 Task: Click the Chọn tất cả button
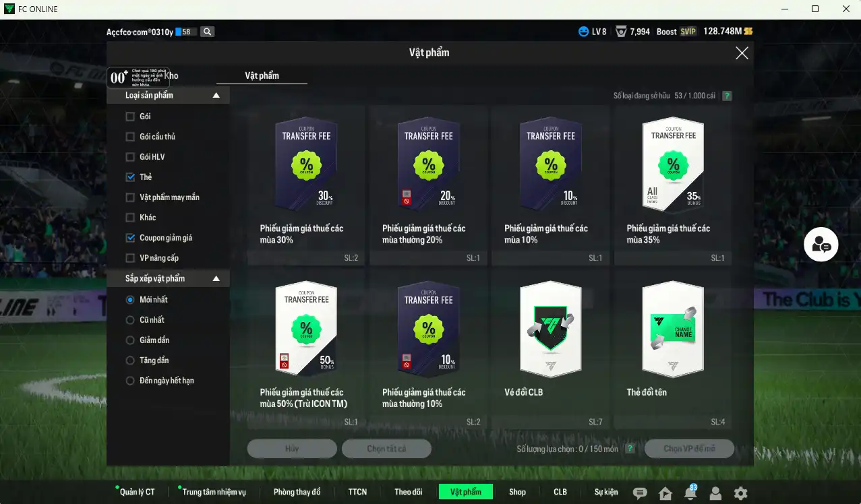click(x=386, y=449)
